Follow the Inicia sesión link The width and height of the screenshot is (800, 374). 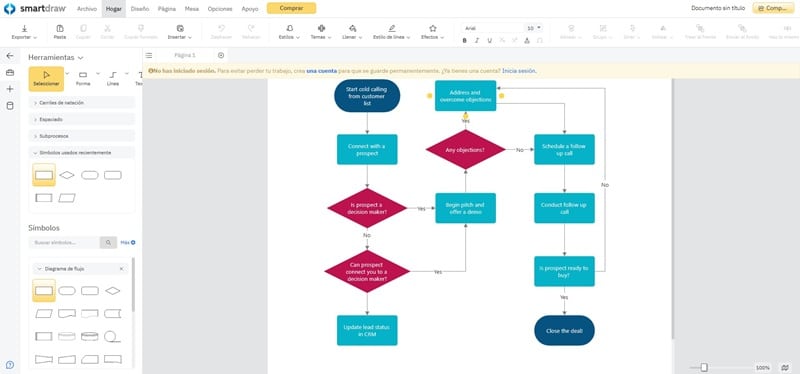coord(519,71)
